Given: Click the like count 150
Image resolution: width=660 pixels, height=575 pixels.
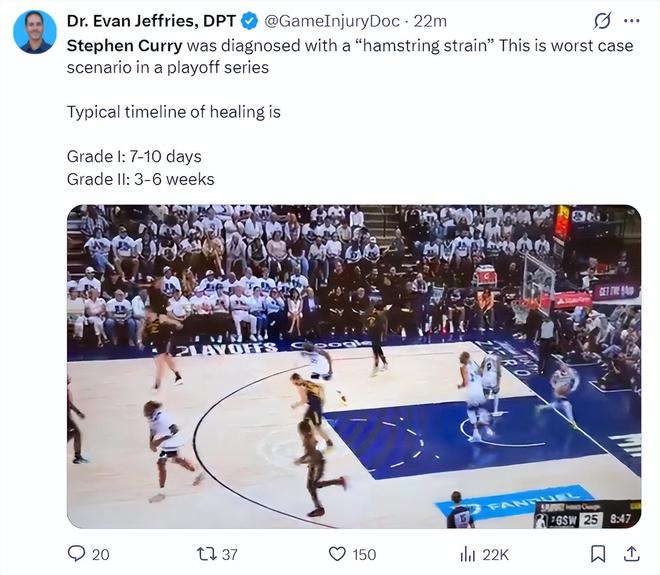Looking at the screenshot, I should (364, 554).
